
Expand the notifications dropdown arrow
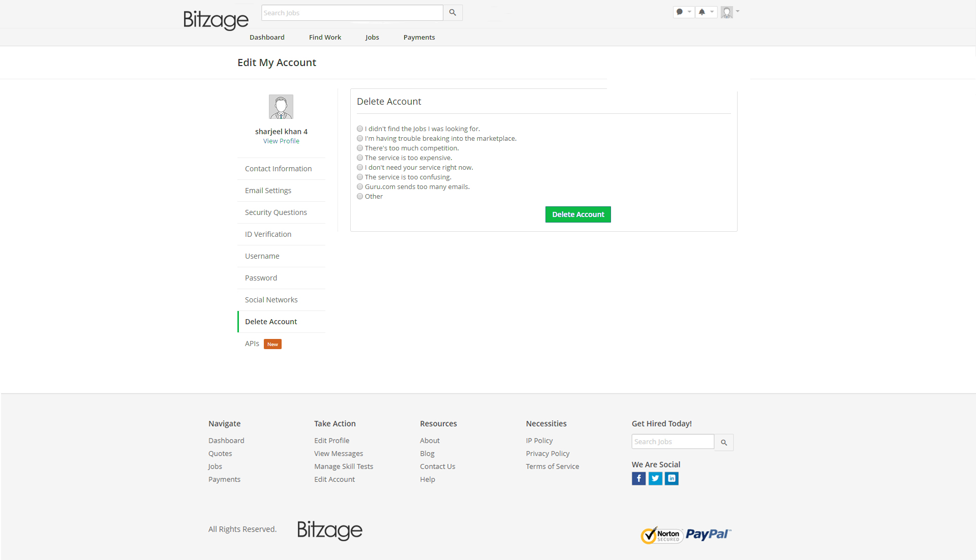pyautogui.click(x=712, y=12)
